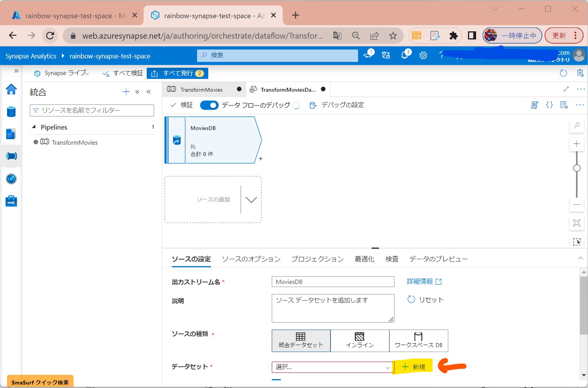Click リセット to reset the source
The height and width of the screenshot is (388, 588).
coord(426,299)
